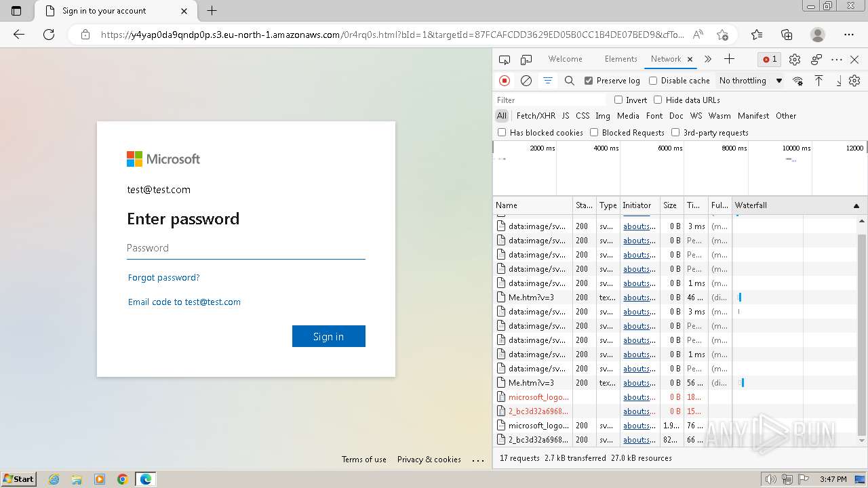The width and height of the screenshot is (868, 488).
Task: Sort by Waterfall column arrow
Action: [x=856, y=205]
